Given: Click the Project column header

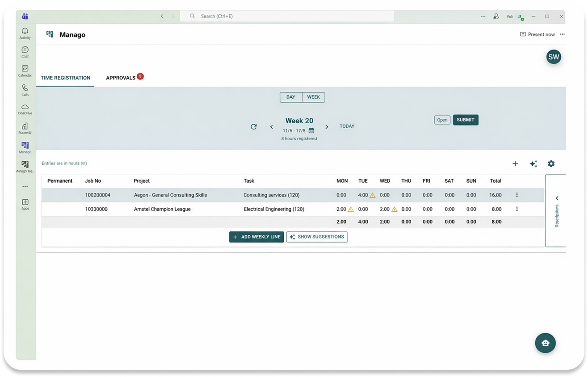Looking at the screenshot, I should pos(142,181).
